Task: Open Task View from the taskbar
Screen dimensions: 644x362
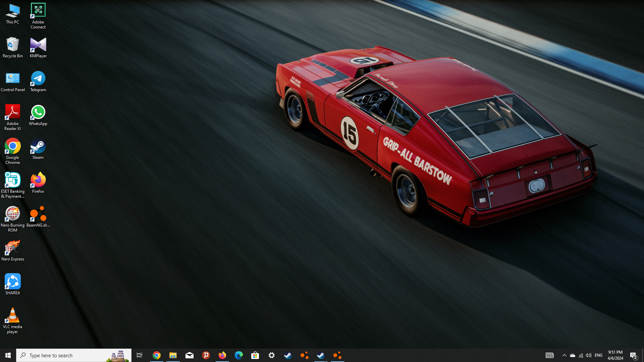Action: (140, 355)
